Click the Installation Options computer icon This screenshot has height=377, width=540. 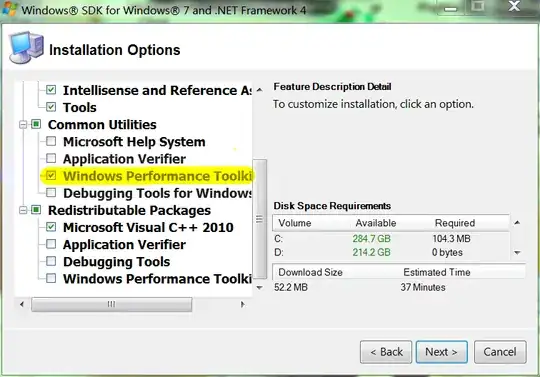(27, 48)
